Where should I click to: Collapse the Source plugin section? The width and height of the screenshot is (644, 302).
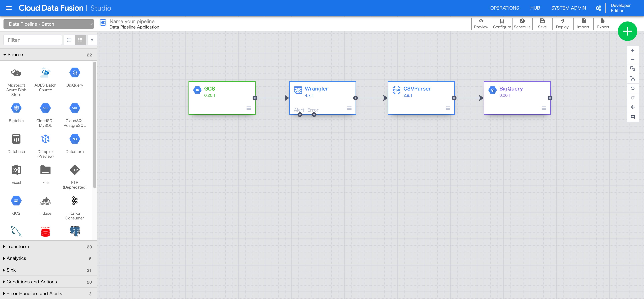click(x=48, y=55)
